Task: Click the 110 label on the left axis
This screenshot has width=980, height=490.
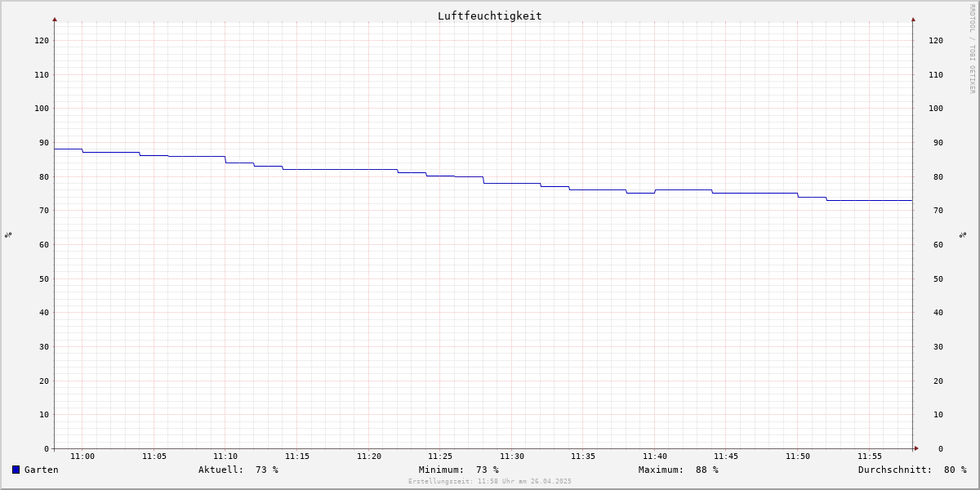Action: (42, 75)
